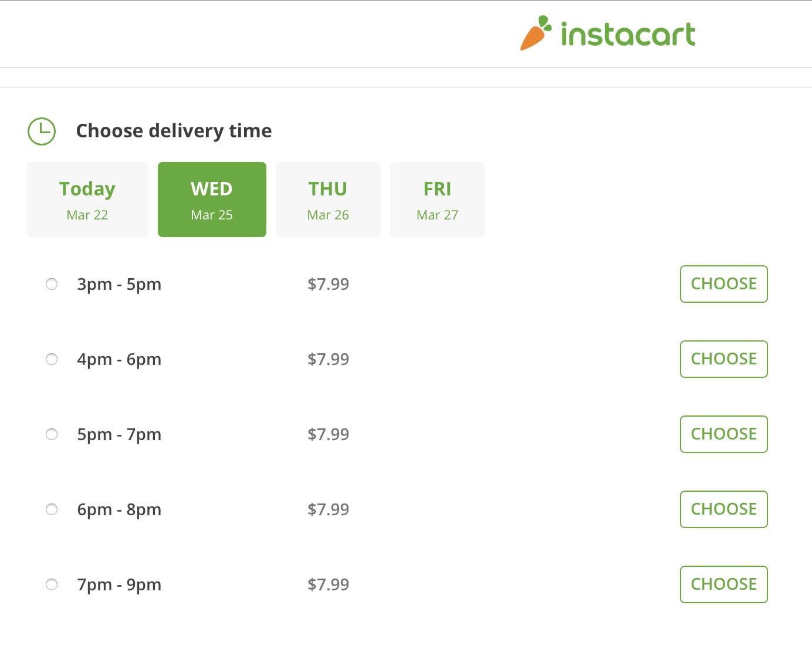
Task: Open the WED Mar 25 tab
Action: coord(212,200)
